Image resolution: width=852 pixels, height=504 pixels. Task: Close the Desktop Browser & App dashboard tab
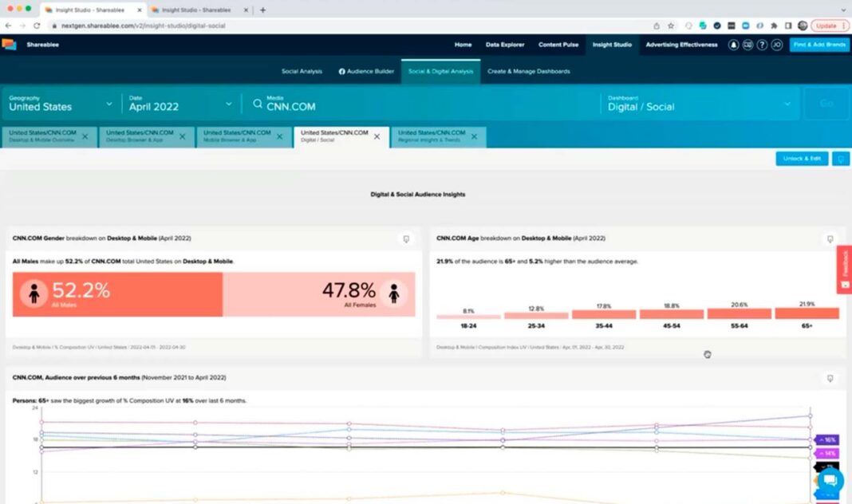pyautogui.click(x=182, y=137)
